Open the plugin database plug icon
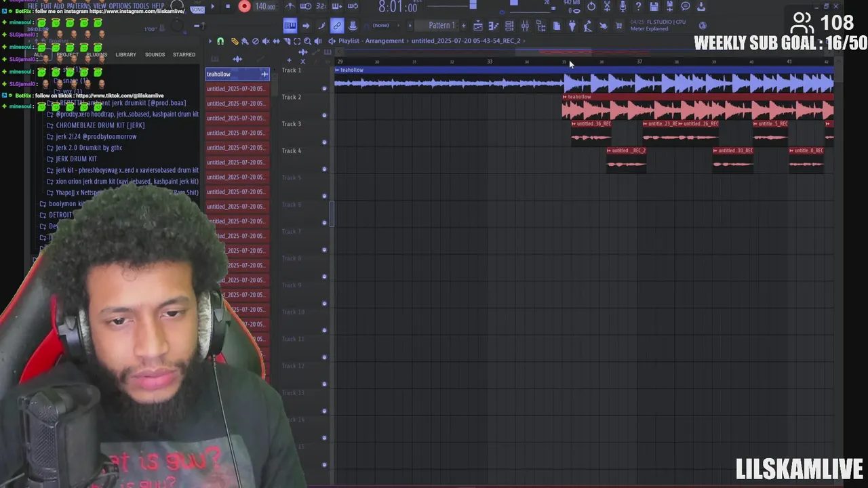The width and height of the screenshot is (868, 488). (572, 26)
